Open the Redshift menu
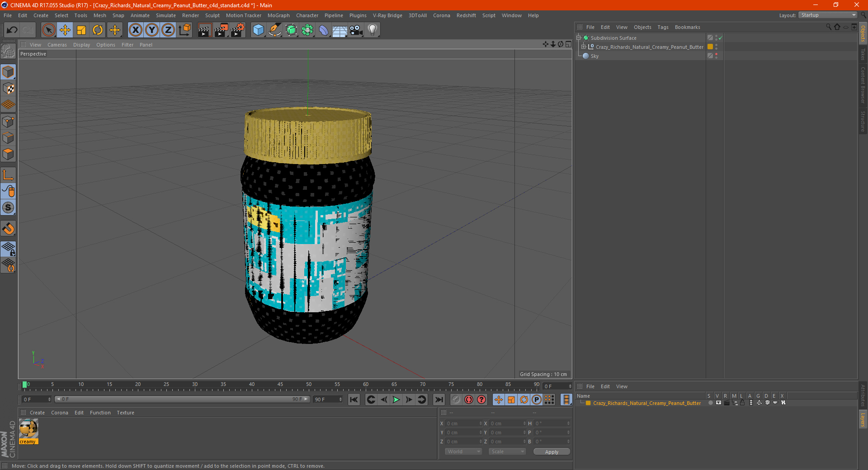The height and width of the screenshot is (470, 868). pyautogui.click(x=466, y=15)
